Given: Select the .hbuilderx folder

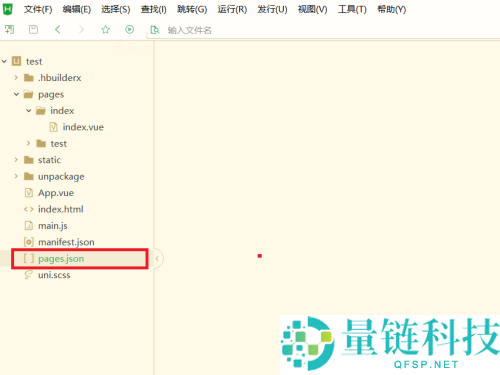Looking at the screenshot, I should [60, 78].
